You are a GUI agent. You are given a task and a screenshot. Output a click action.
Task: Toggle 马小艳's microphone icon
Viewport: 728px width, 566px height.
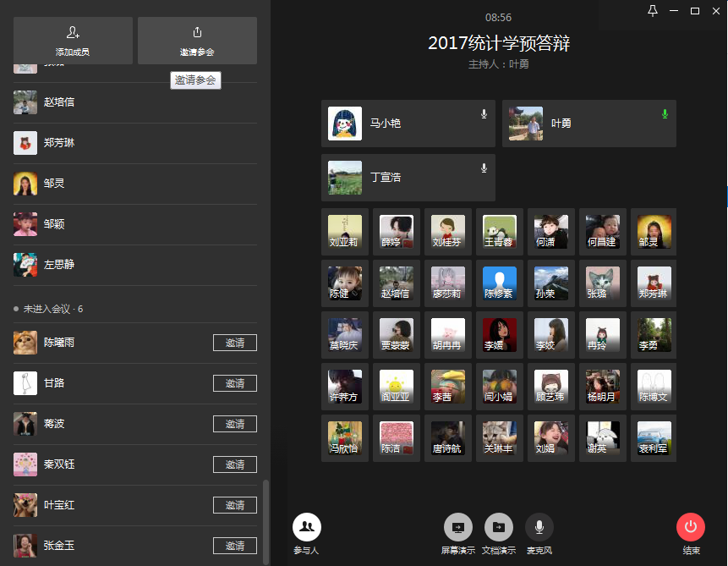click(x=484, y=113)
